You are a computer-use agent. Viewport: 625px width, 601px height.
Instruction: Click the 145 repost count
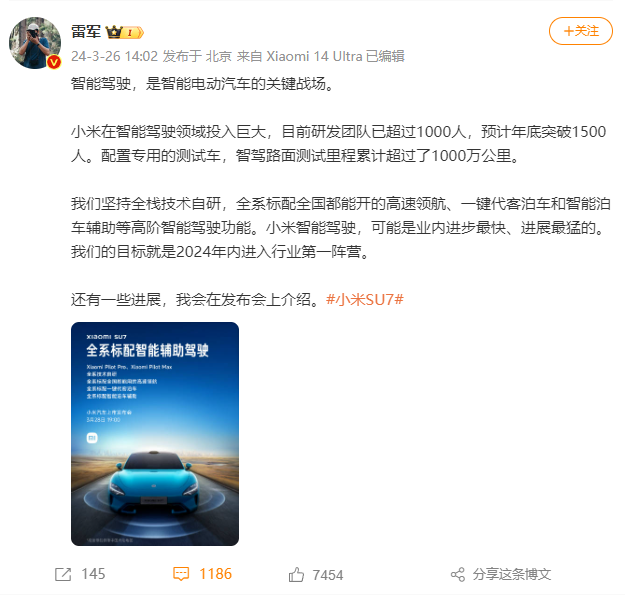[x=93, y=574]
